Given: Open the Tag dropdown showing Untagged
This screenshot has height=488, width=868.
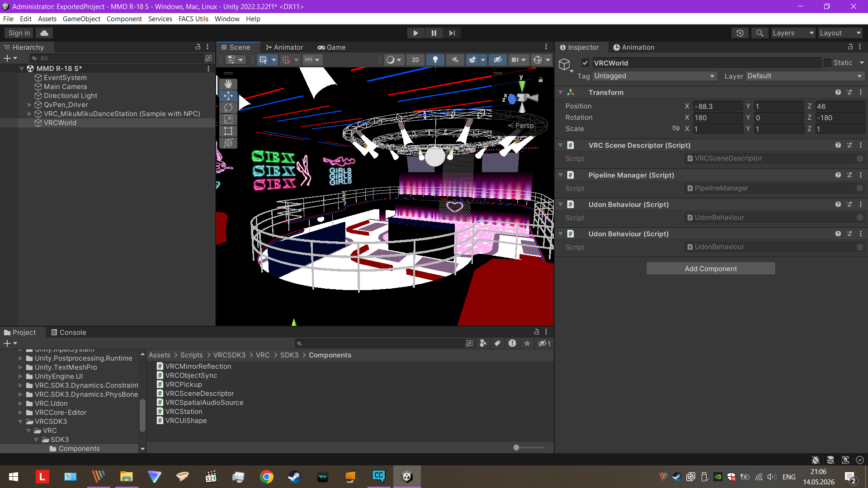Looking at the screenshot, I should coord(655,76).
